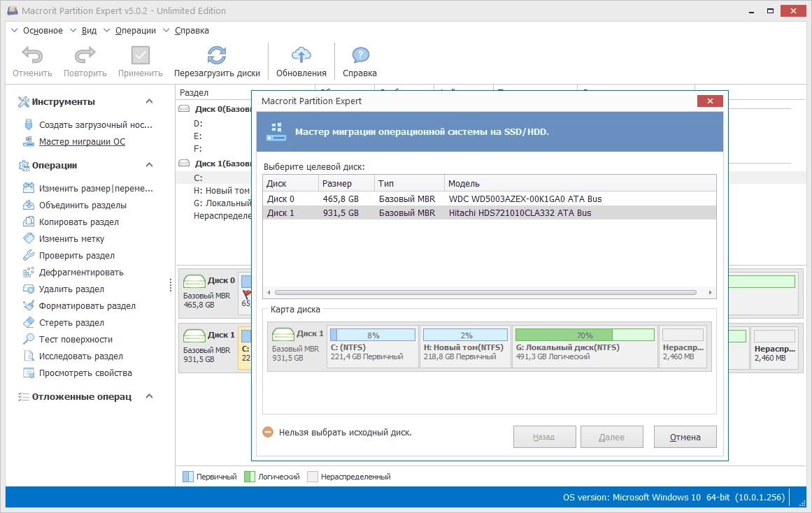This screenshot has width=812, height=513.
Task: Click the Disk 0 icon in partition list
Action: [184, 109]
